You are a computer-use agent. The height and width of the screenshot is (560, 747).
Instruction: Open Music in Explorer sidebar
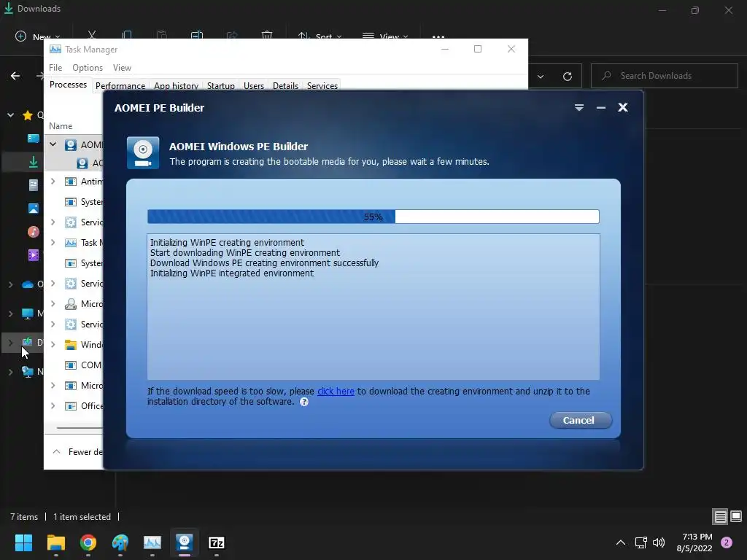34,232
